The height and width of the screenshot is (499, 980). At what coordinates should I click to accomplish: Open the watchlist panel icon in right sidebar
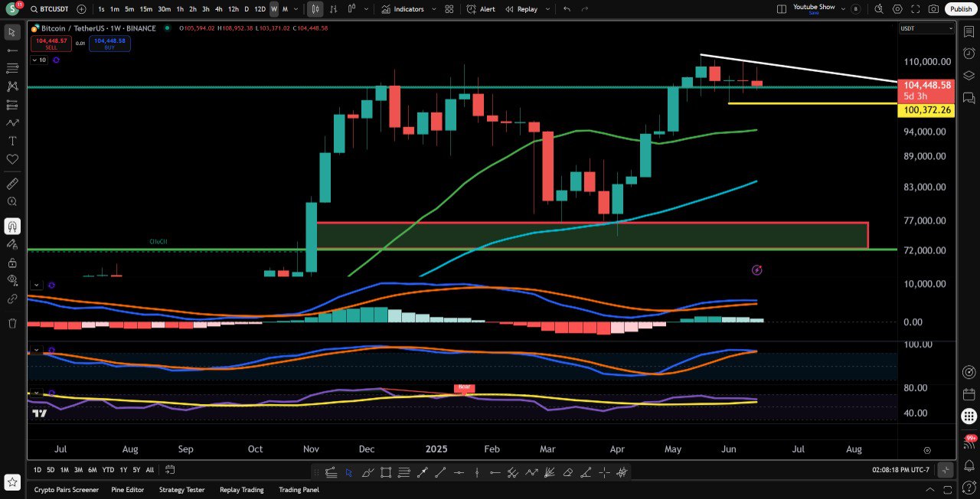pyautogui.click(x=969, y=32)
